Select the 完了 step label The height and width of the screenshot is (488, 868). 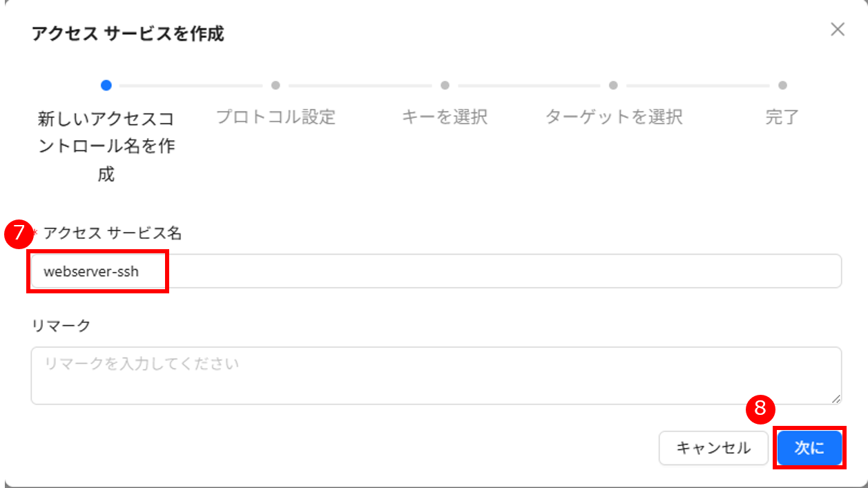point(782,117)
